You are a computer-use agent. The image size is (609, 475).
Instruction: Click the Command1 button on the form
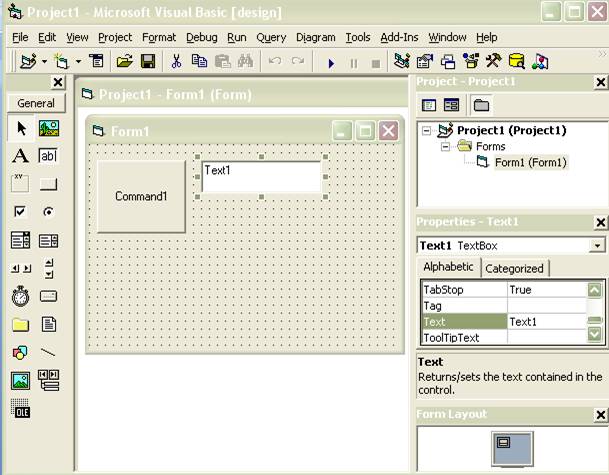[x=141, y=196]
